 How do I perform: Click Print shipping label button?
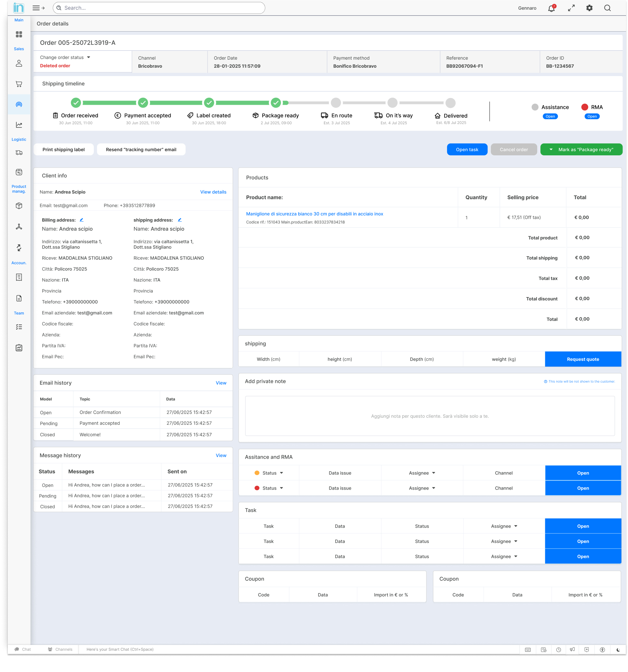click(x=63, y=150)
